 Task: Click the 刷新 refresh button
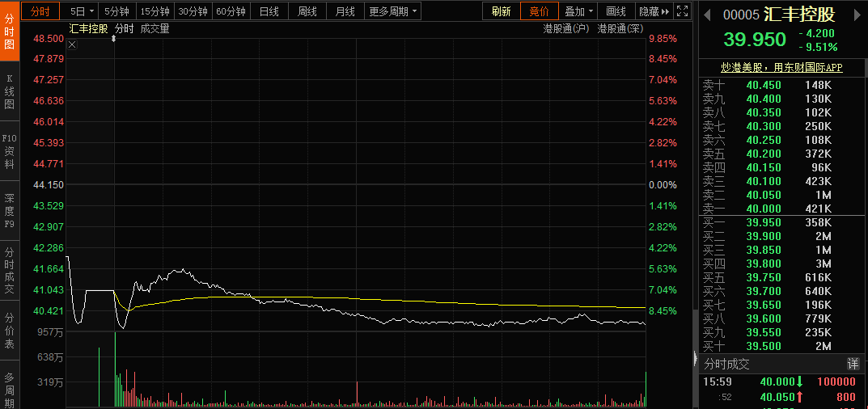[501, 11]
